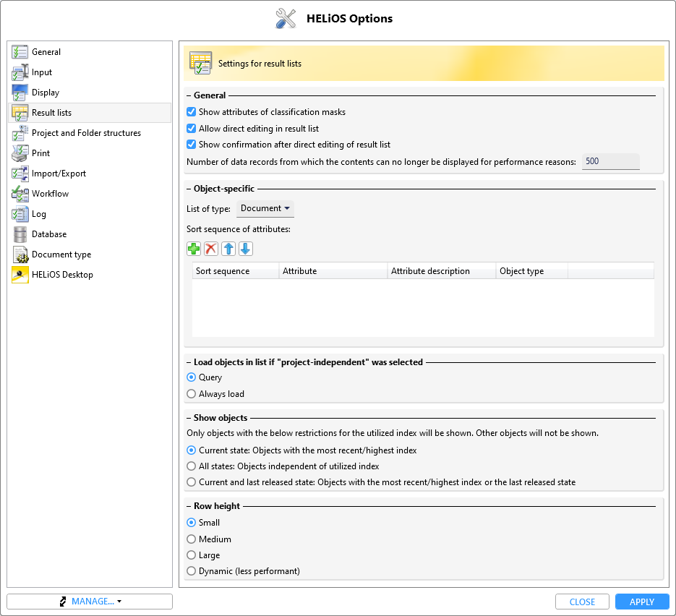Open the Display options page

click(x=90, y=93)
